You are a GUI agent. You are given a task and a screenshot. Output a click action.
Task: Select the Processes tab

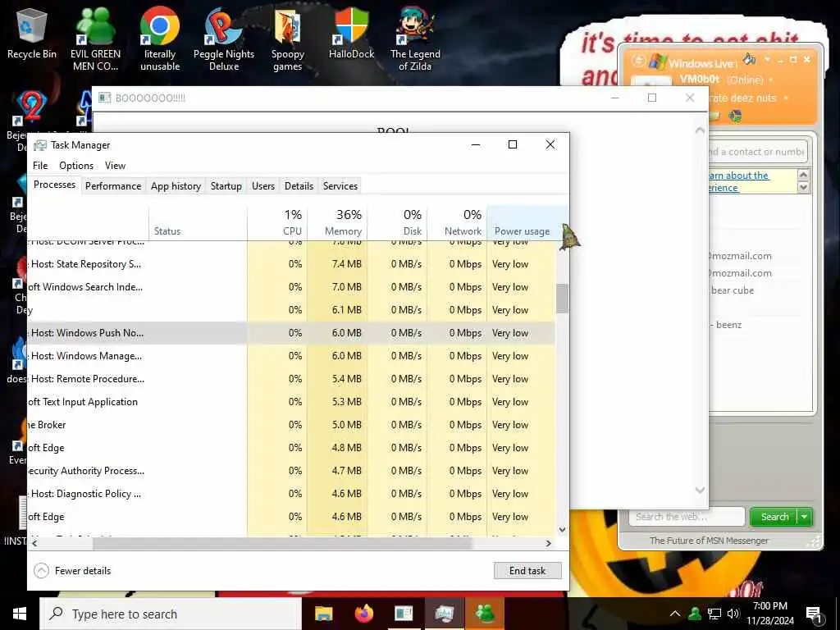(54, 185)
